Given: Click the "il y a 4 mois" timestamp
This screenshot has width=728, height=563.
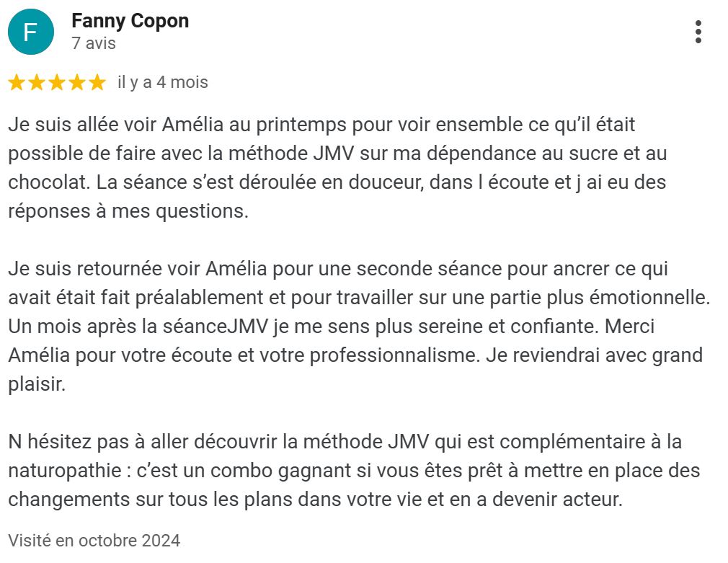Looking at the screenshot, I should click(x=162, y=83).
